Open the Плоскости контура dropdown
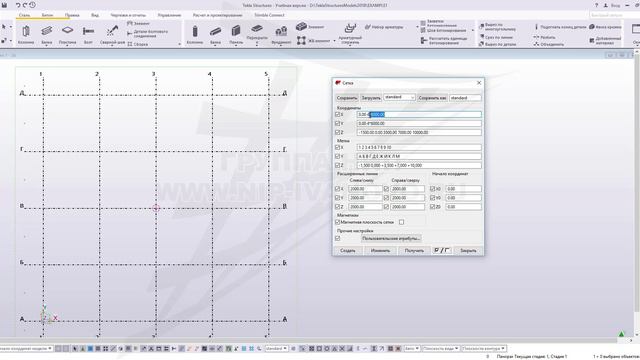 click(x=484, y=349)
